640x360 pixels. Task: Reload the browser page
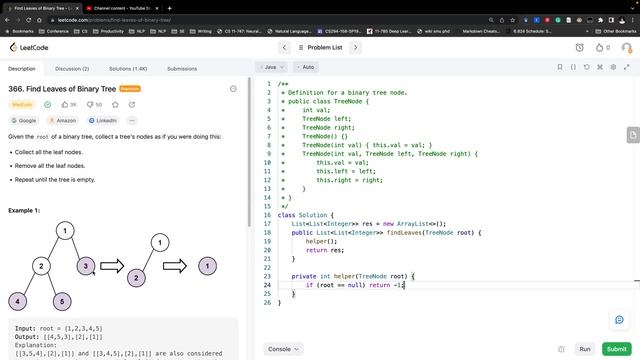click(x=28, y=20)
